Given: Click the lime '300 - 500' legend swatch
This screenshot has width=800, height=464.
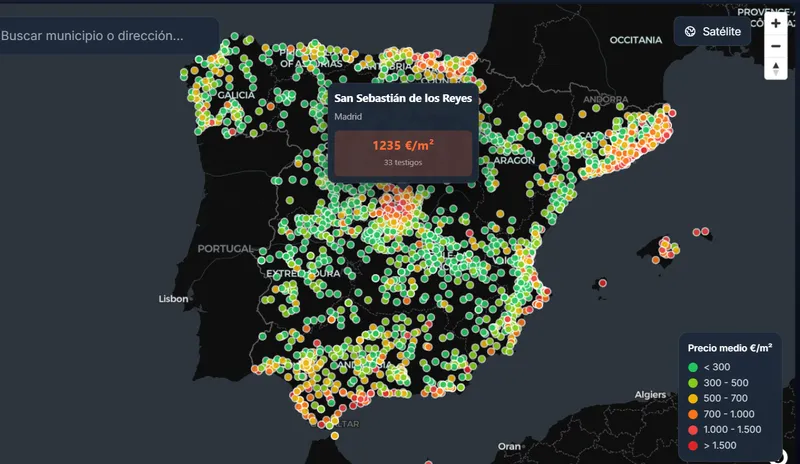Looking at the screenshot, I should (x=693, y=383).
